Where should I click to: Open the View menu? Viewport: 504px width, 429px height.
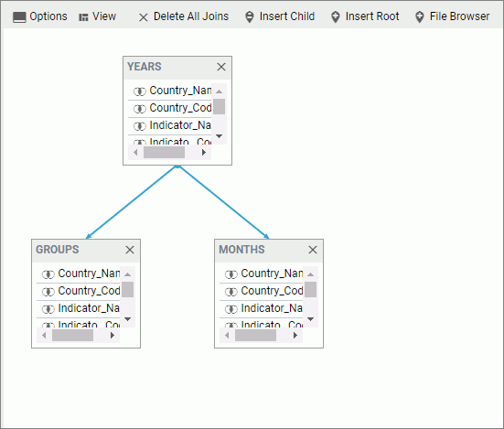pos(104,16)
